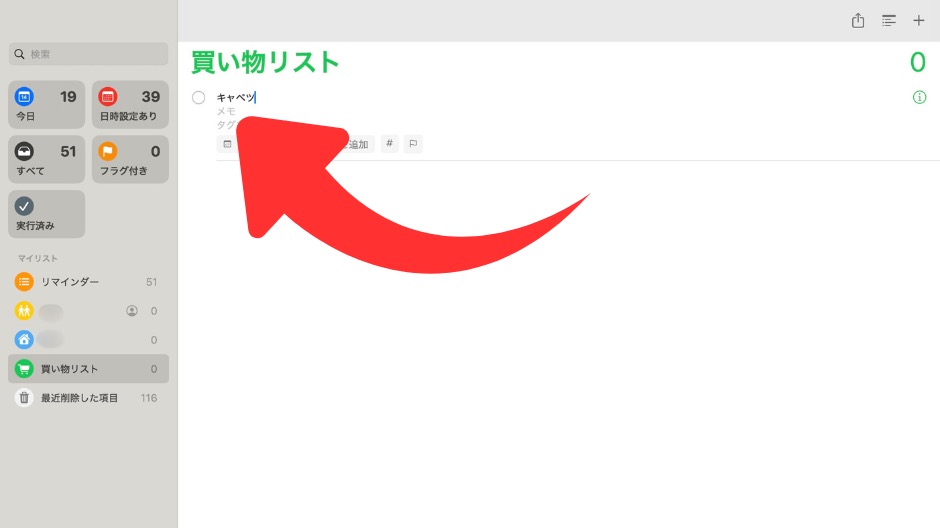Screen dimensions: 940x528
Task: Click the trash icon beside 最近削除した項目
Action: (x=24, y=397)
